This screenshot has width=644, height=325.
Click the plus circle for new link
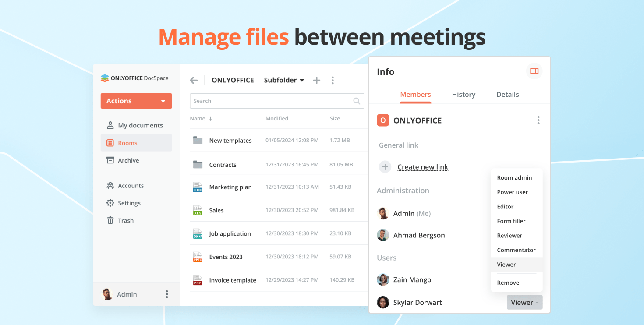[x=385, y=167]
